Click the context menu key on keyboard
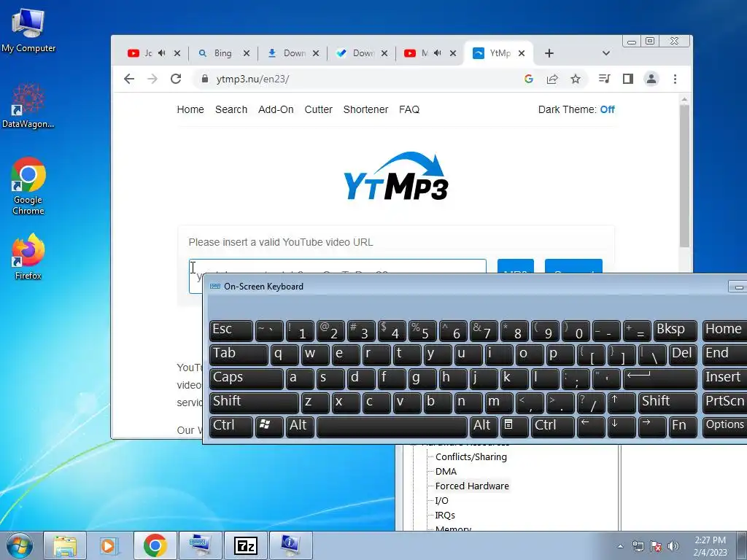The image size is (747, 560). 514,426
